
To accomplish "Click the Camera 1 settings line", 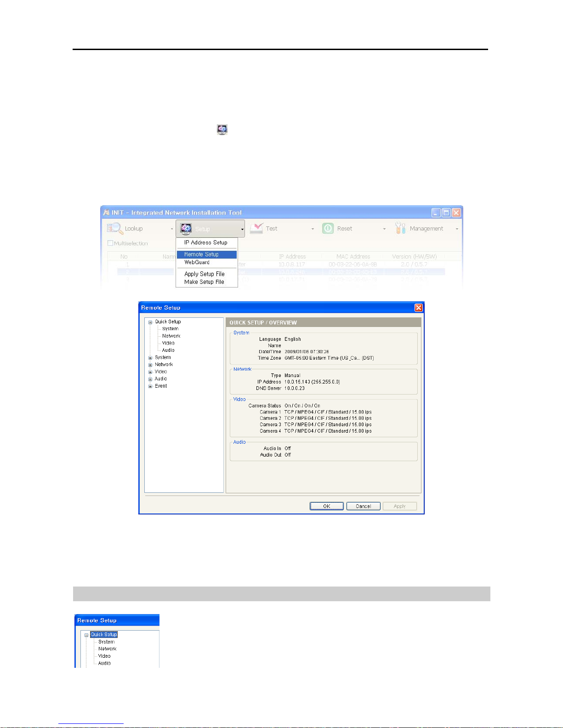I will pyautogui.click(x=328, y=412).
